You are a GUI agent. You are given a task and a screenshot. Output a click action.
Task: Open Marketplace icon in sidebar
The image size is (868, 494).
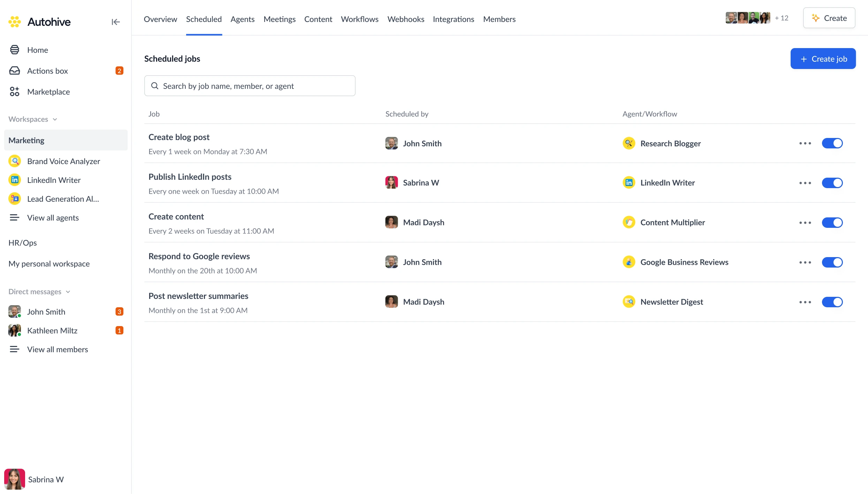coord(15,92)
